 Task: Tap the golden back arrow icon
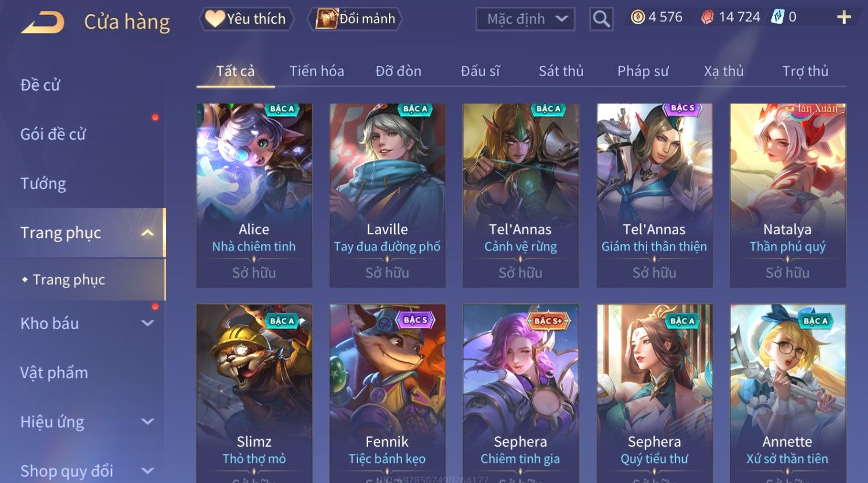(x=43, y=23)
